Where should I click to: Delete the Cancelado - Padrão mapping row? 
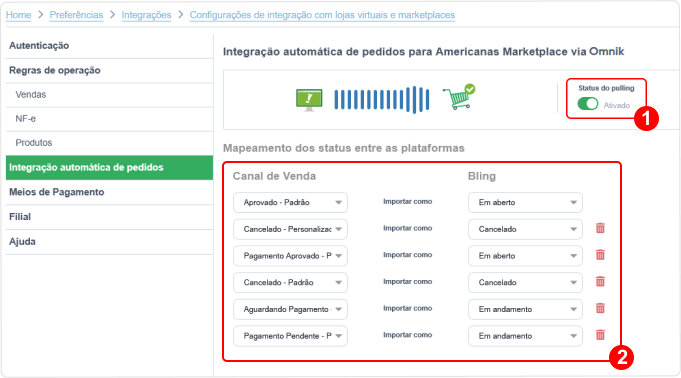pyautogui.click(x=600, y=282)
